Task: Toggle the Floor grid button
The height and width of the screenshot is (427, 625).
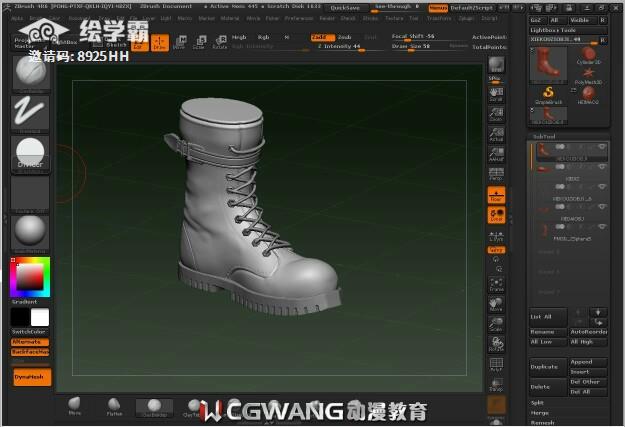Action: [x=496, y=195]
